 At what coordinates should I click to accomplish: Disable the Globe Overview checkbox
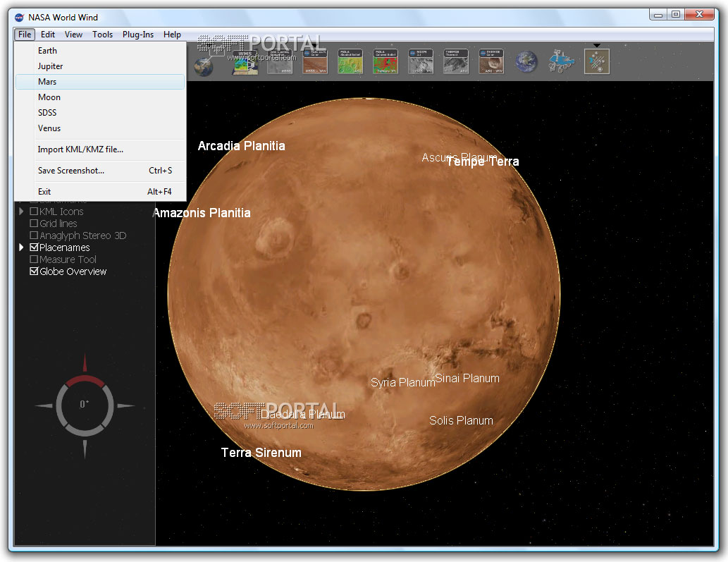[x=34, y=271]
